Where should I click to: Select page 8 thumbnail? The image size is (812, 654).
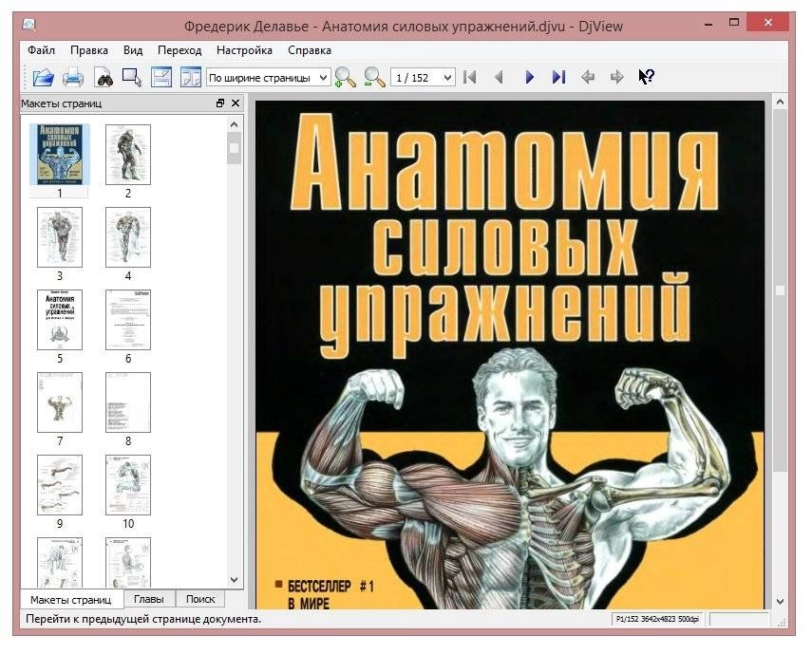click(128, 402)
